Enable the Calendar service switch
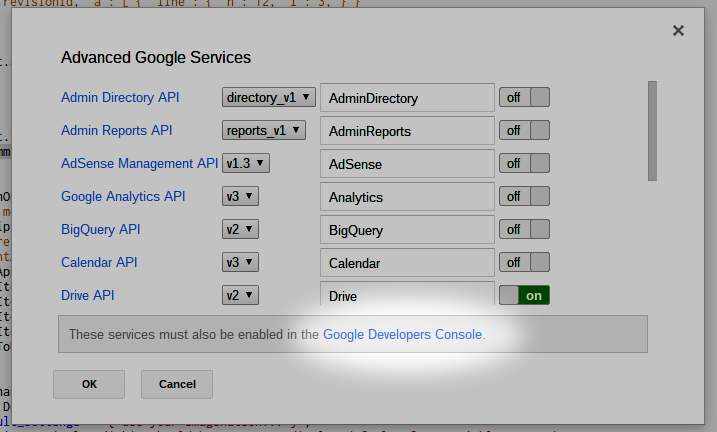 click(x=524, y=262)
